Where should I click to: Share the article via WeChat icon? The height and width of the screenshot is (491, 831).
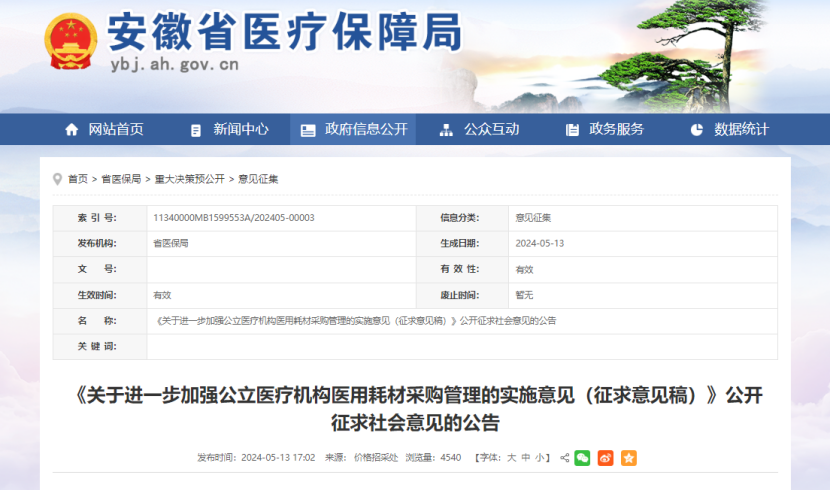[582, 458]
